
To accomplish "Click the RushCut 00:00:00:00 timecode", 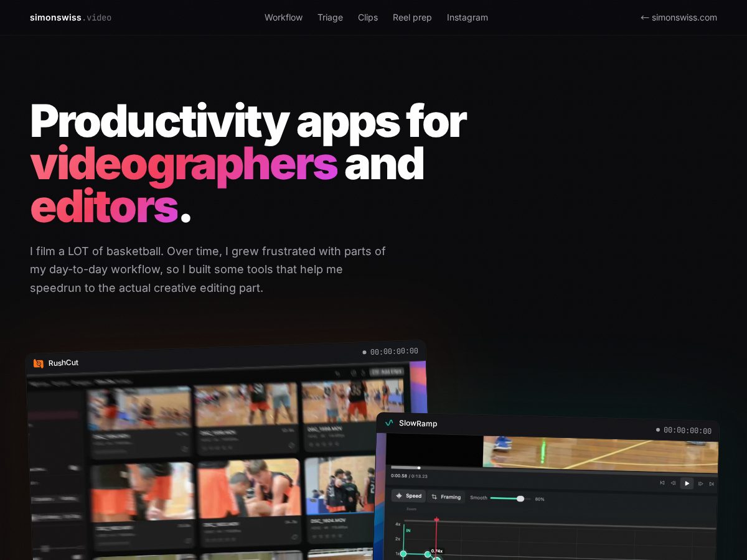I will pos(394,352).
